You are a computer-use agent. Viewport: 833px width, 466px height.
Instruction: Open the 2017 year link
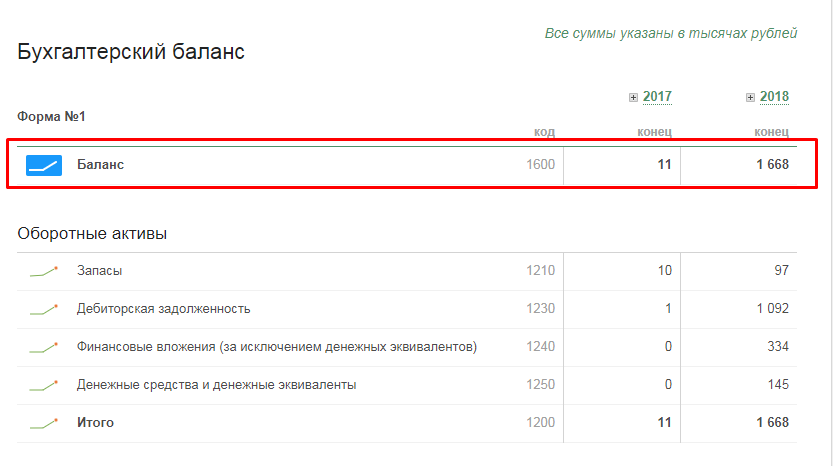pyautogui.click(x=657, y=97)
